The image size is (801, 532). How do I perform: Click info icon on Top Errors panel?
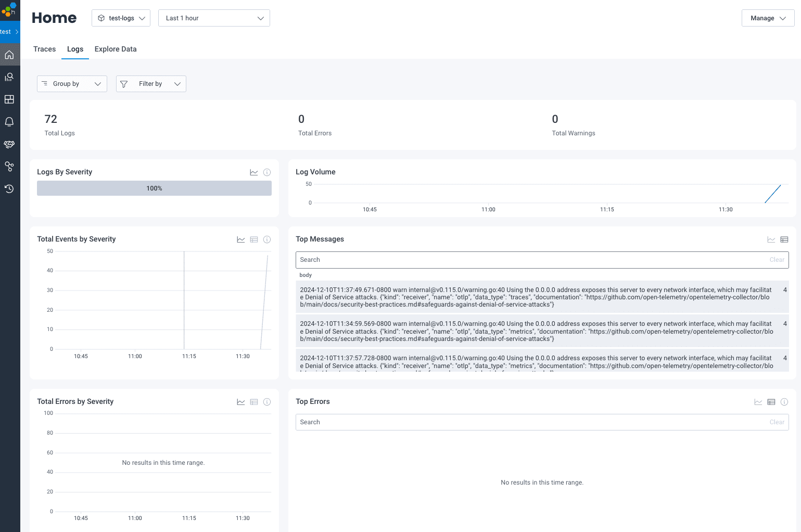tap(784, 402)
